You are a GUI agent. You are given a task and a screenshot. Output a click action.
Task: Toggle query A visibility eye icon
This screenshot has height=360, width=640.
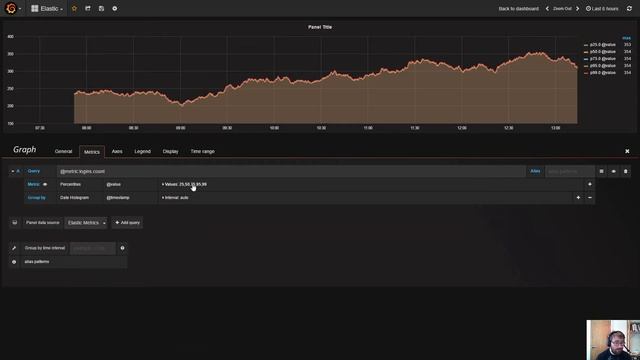click(613, 171)
